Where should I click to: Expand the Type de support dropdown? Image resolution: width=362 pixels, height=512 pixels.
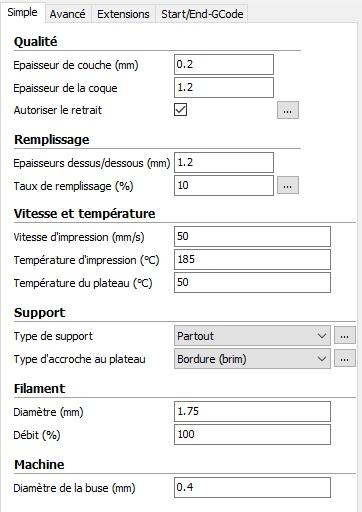click(x=252, y=336)
